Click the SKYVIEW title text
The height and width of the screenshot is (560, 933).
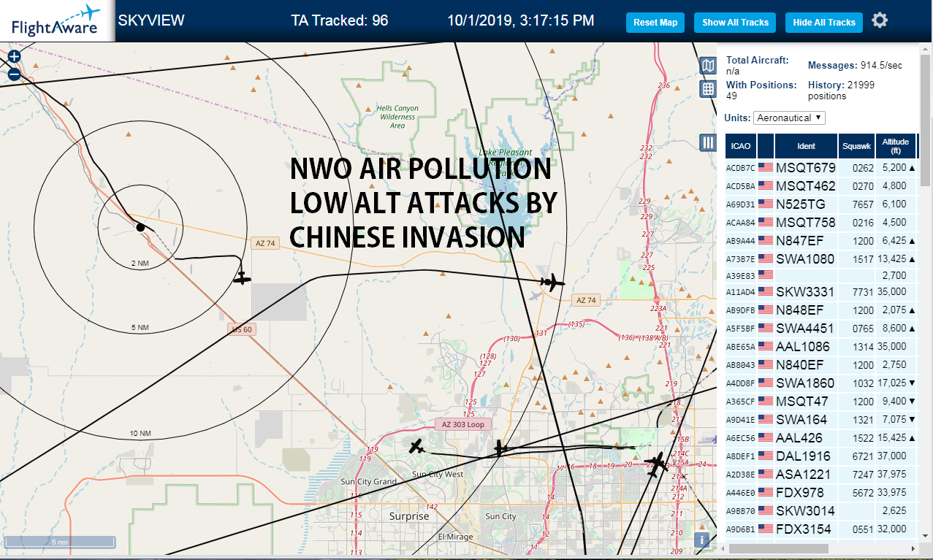pos(151,20)
